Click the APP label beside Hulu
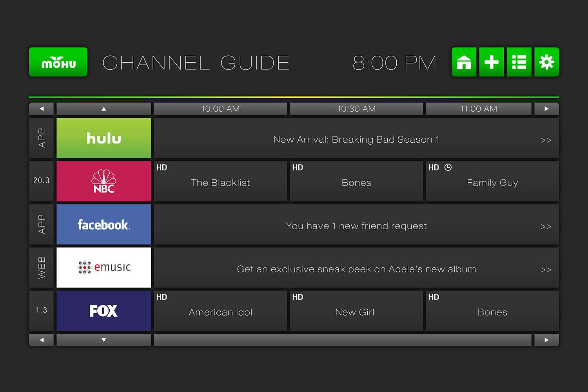 [x=41, y=138]
